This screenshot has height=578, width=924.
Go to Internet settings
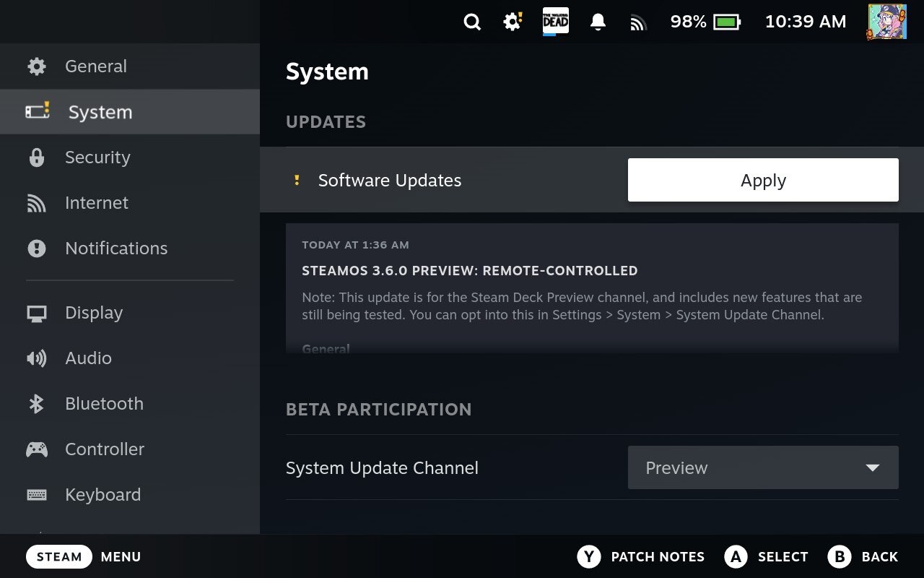(x=96, y=203)
